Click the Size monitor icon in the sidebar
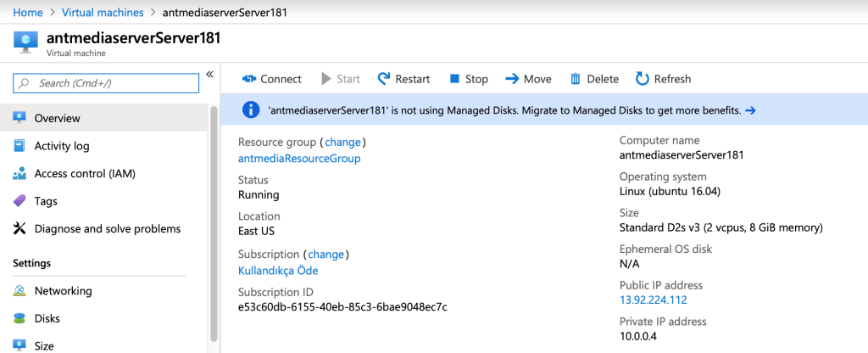The image size is (868, 353). click(x=19, y=346)
